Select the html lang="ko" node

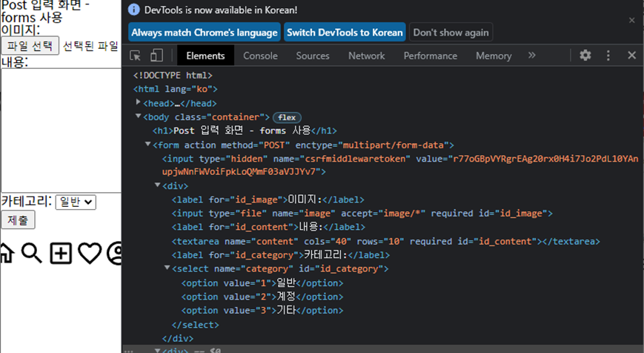point(176,89)
